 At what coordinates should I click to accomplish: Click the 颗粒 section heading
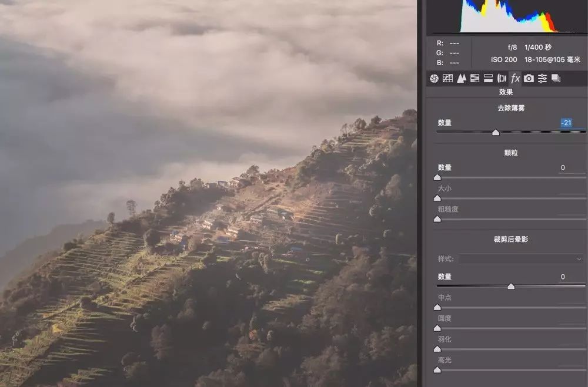coord(511,153)
